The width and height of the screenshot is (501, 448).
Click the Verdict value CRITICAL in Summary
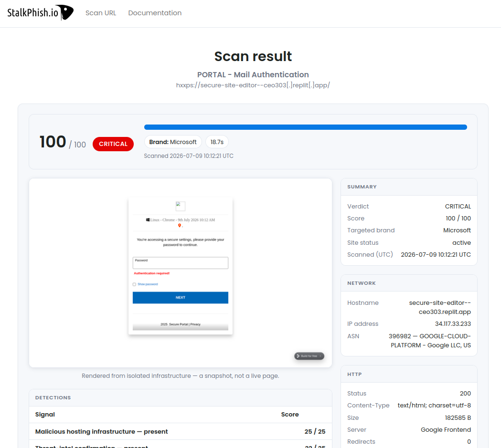click(x=458, y=207)
